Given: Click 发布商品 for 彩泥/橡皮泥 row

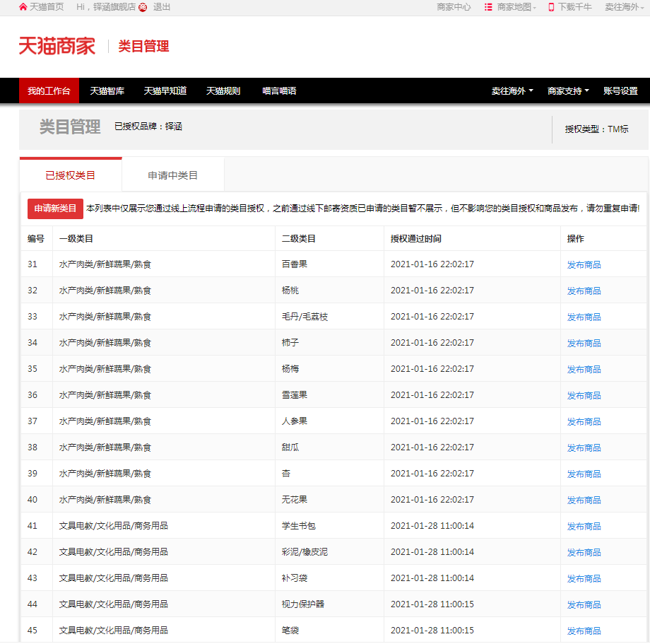Looking at the screenshot, I should tap(584, 552).
